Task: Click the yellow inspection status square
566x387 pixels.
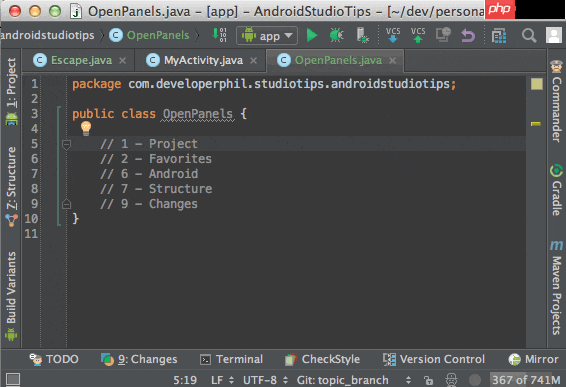Action: pyautogui.click(x=537, y=84)
